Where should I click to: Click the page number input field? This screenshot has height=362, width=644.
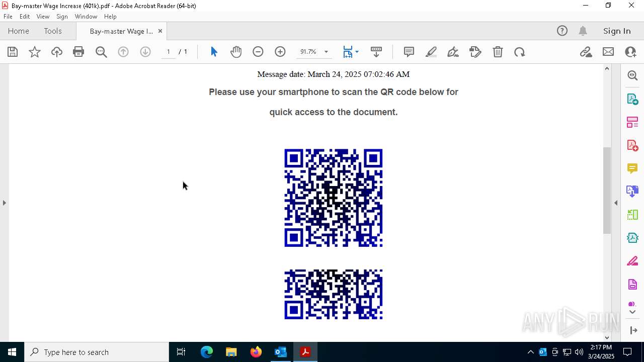coord(169,52)
